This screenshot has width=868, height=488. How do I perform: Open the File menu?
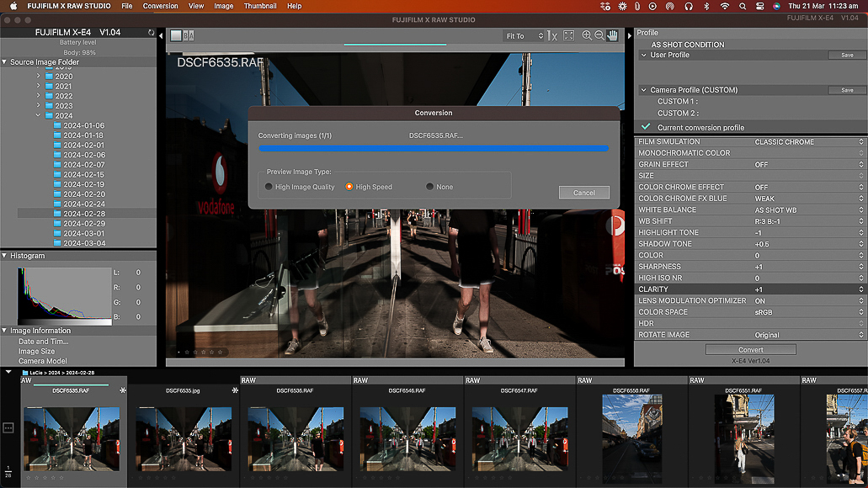[127, 6]
